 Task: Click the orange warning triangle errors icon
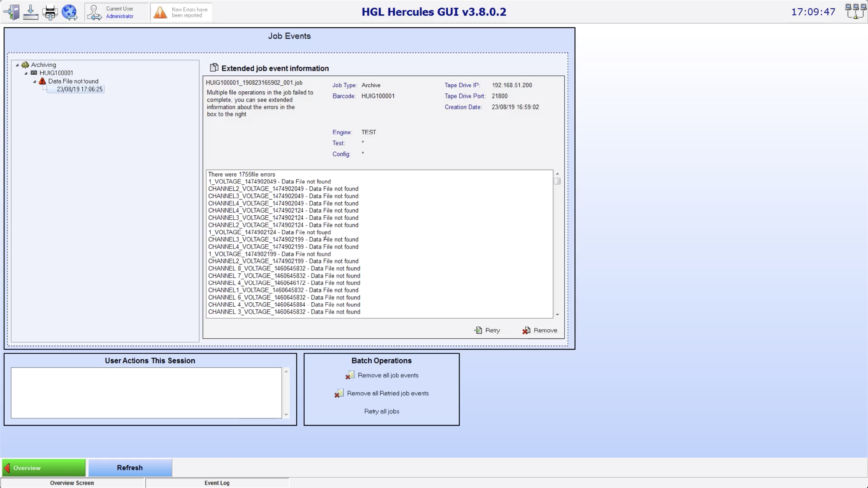(x=160, y=12)
